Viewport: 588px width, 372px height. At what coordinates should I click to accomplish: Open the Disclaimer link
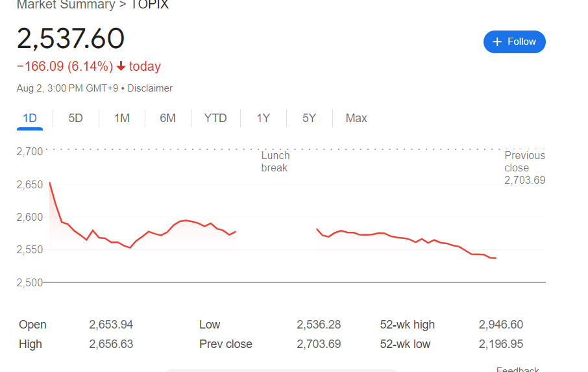point(150,88)
